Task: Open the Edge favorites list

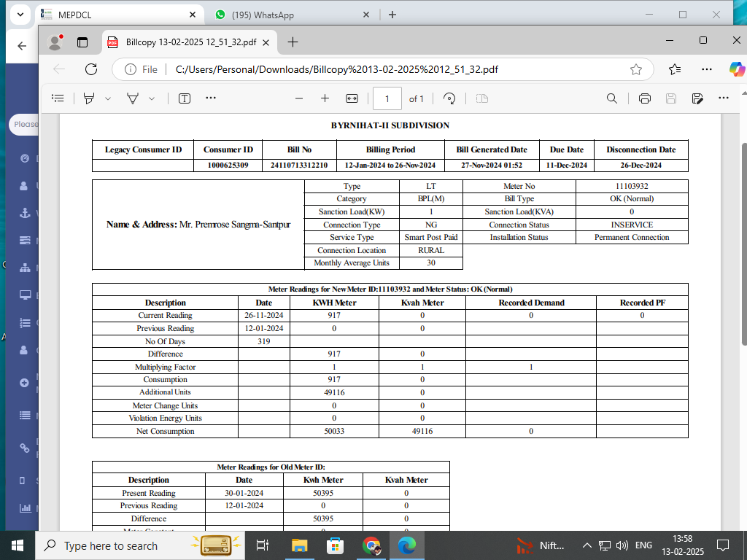Action: click(x=675, y=69)
